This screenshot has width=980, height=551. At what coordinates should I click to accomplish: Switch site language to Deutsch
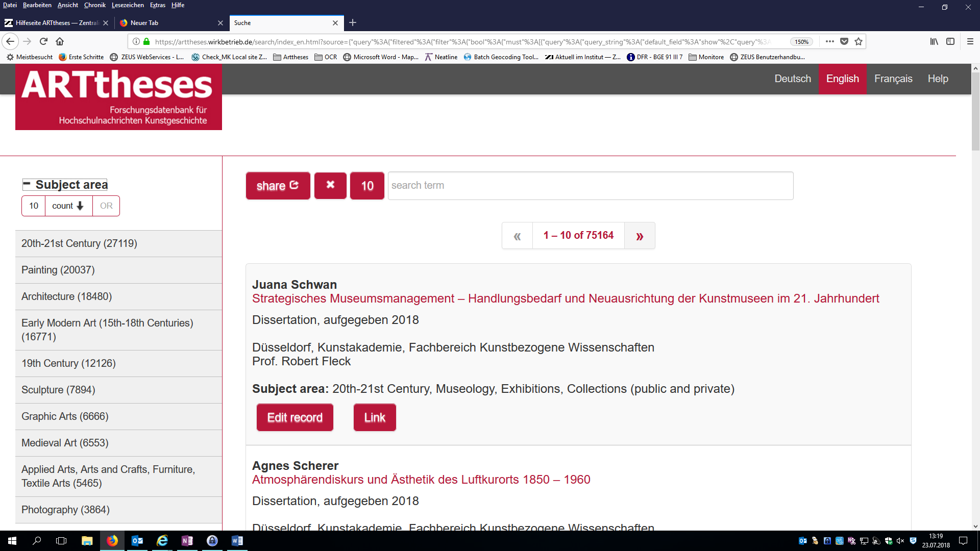pos(792,79)
